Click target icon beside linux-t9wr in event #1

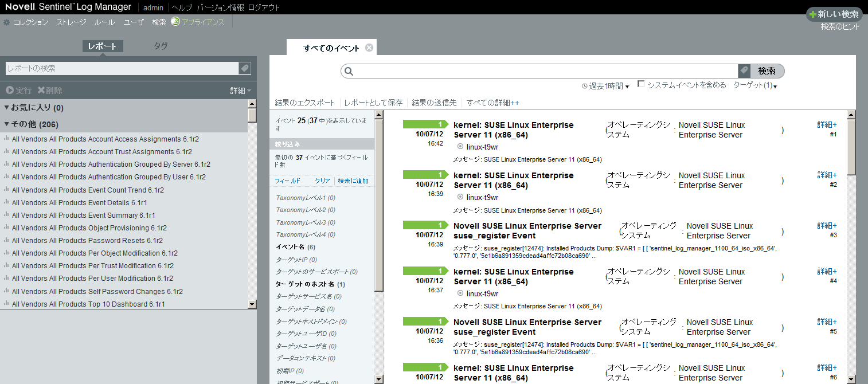tap(460, 146)
